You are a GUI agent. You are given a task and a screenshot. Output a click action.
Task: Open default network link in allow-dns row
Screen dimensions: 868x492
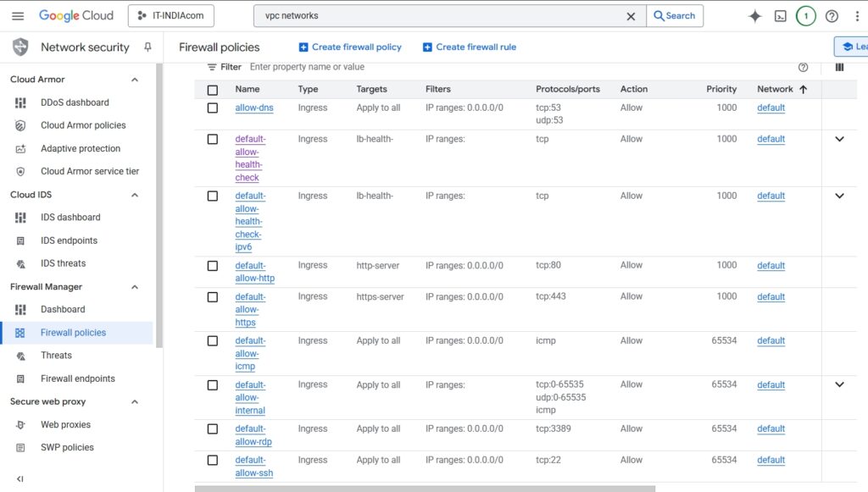tap(771, 108)
